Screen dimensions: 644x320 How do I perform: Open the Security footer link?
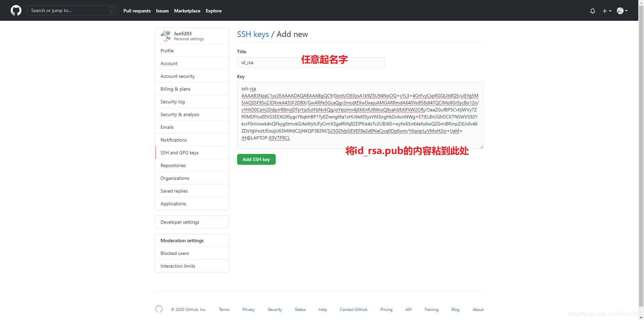tap(275, 310)
